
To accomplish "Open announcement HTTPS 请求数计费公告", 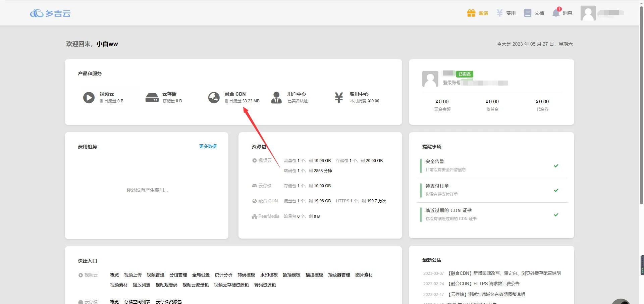I will click(484, 284).
